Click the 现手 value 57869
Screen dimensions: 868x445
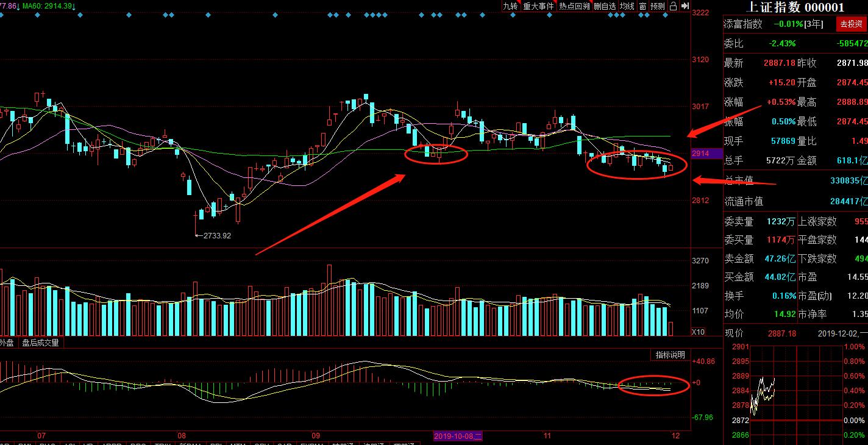pyautogui.click(x=783, y=141)
